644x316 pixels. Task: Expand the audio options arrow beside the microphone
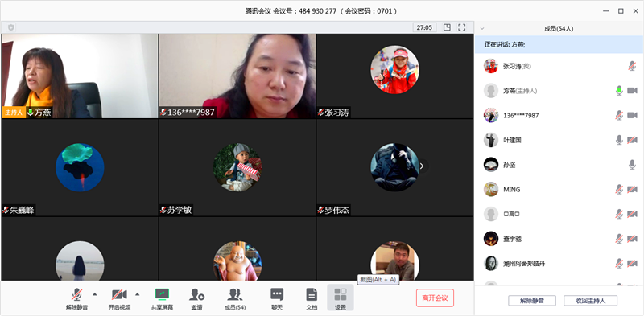coord(95,293)
